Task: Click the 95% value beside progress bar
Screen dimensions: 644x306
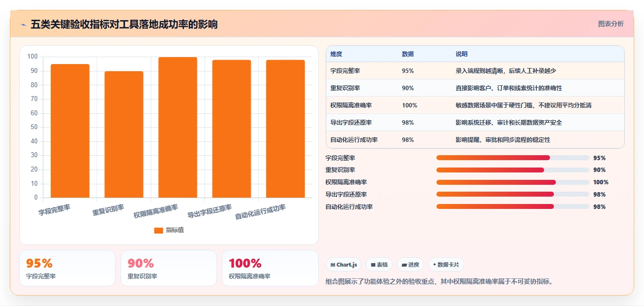Action: tap(599, 158)
